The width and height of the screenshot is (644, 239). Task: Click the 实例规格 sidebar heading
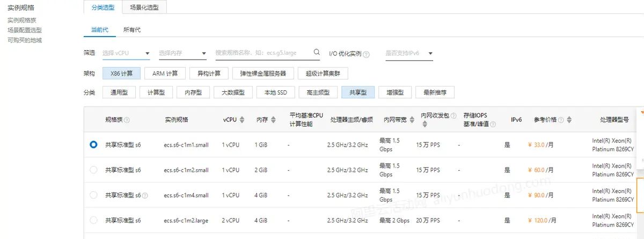[x=21, y=8]
